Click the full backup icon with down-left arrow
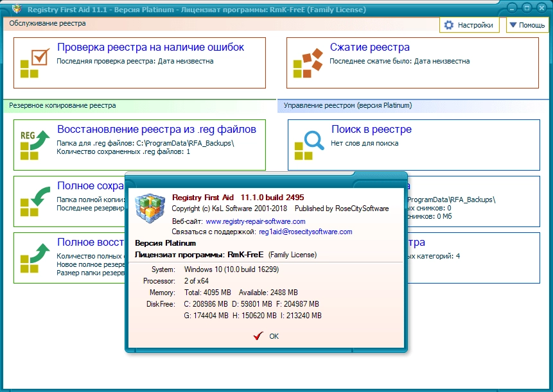 35,201
